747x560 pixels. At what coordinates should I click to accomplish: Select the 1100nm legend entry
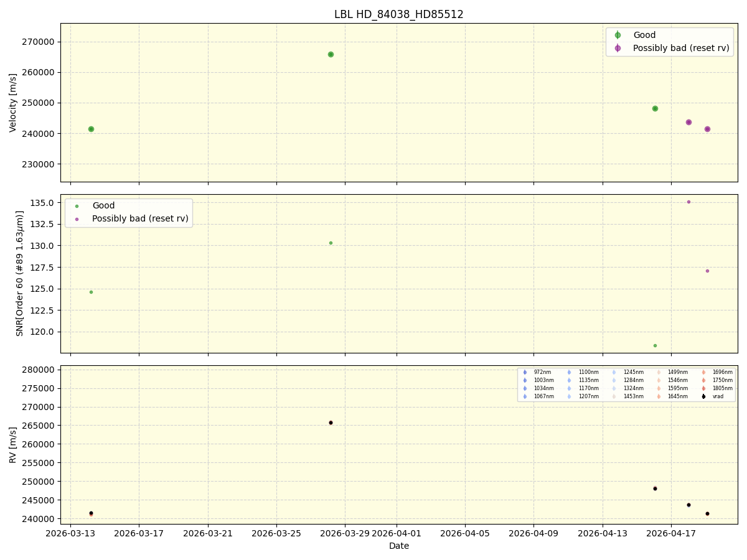[583, 372]
